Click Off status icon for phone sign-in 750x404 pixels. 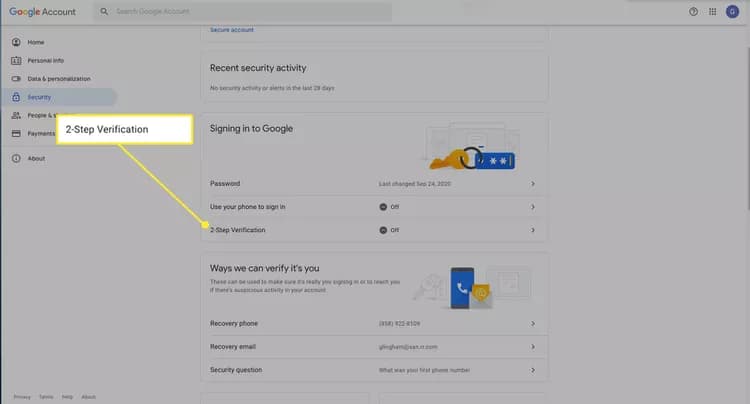click(383, 207)
